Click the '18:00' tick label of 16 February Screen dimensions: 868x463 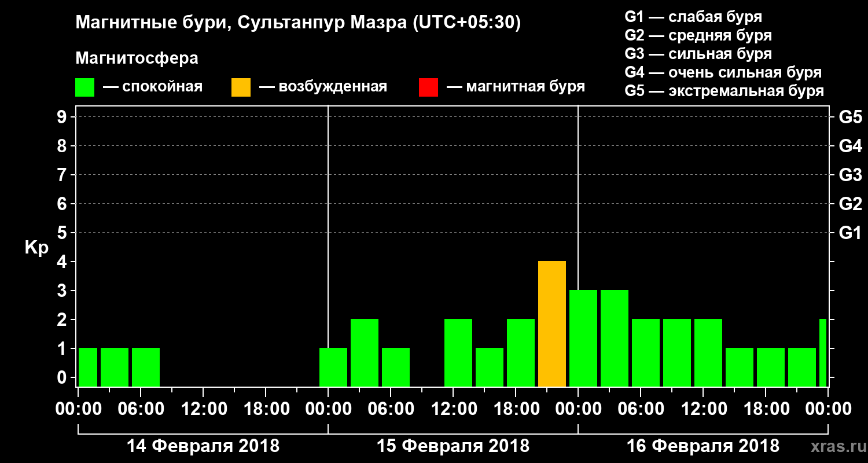(x=766, y=409)
